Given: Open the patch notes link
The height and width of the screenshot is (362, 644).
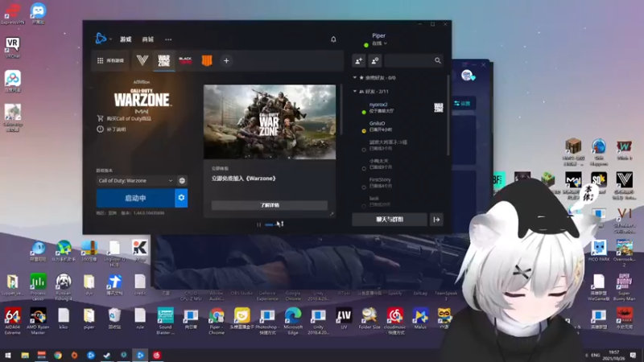Looking at the screenshot, I should (x=112, y=130).
